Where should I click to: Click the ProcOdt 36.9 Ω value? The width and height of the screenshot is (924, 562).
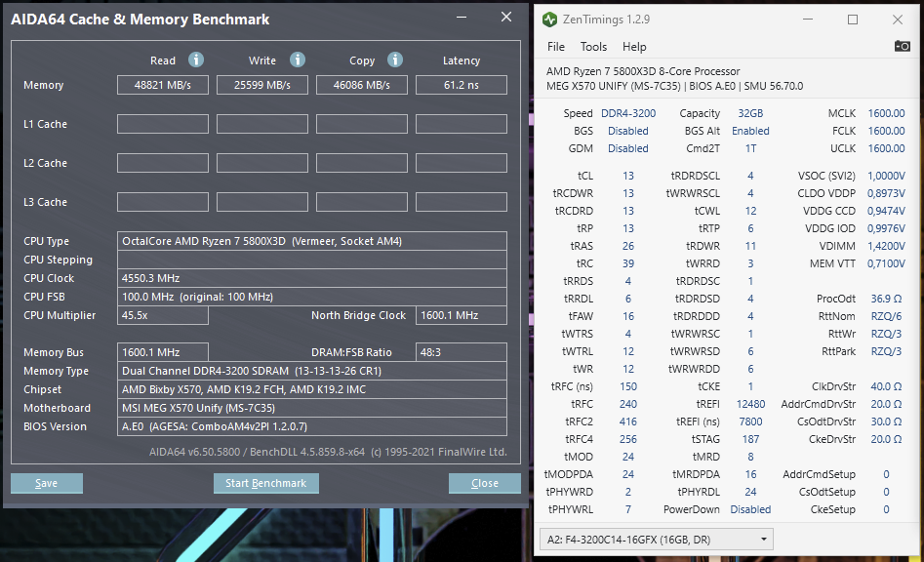click(886, 299)
